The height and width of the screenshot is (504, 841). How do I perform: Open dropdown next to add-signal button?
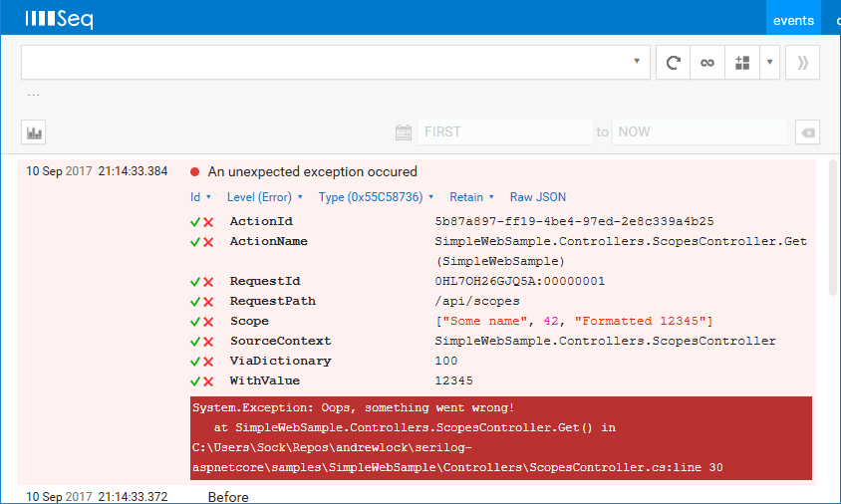tap(769, 63)
